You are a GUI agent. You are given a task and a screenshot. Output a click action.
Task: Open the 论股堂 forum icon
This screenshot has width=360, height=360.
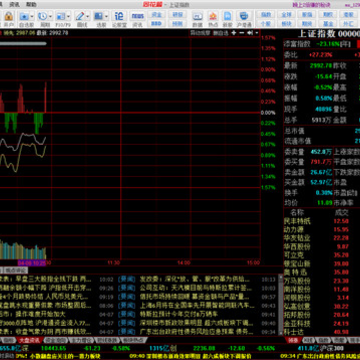[x=119, y=16]
